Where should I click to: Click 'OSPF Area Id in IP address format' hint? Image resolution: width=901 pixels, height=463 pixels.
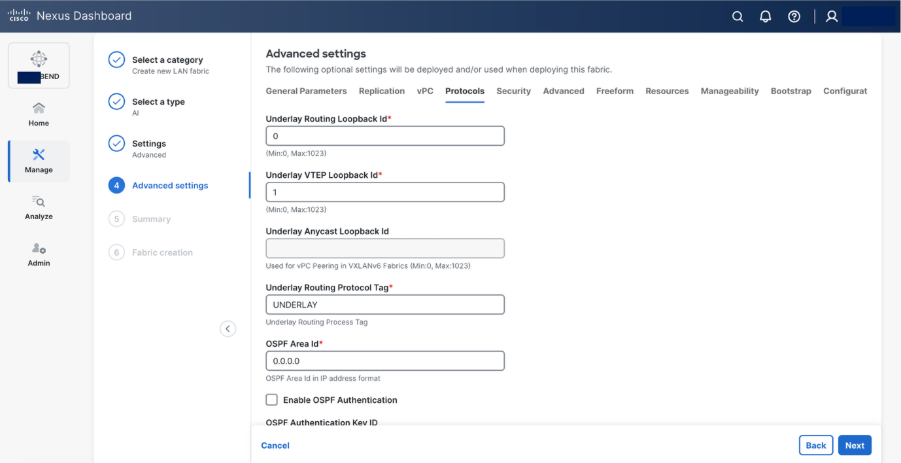point(323,379)
